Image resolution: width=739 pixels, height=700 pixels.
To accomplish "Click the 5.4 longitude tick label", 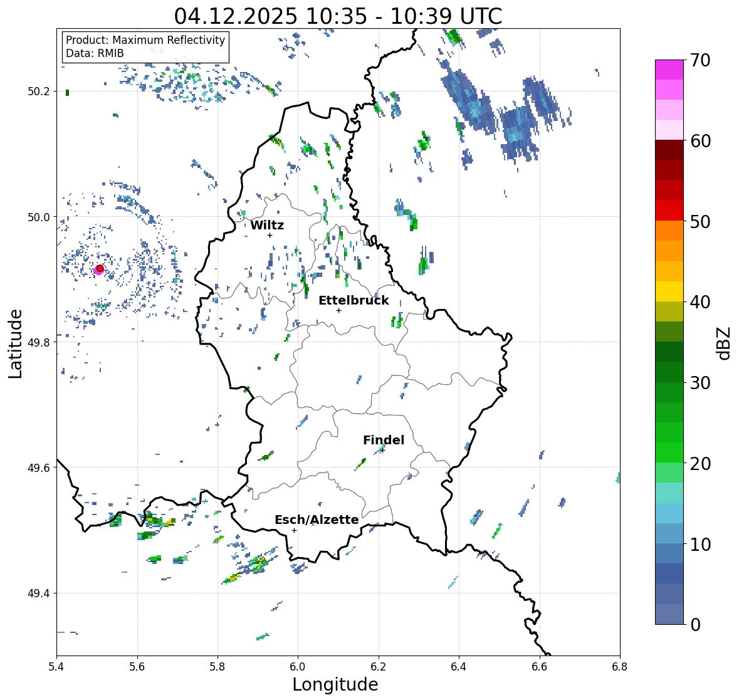I will coord(56,666).
